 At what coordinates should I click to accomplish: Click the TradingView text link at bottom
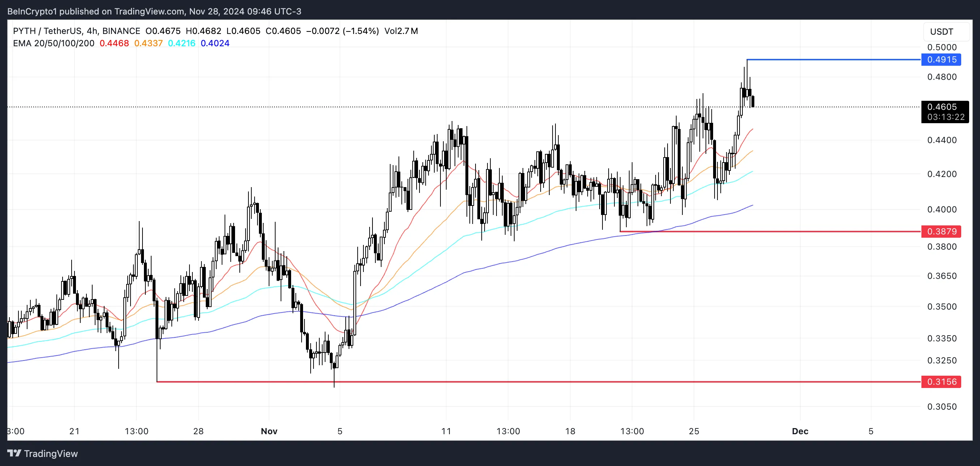pyautogui.click(x=51, y=453)
